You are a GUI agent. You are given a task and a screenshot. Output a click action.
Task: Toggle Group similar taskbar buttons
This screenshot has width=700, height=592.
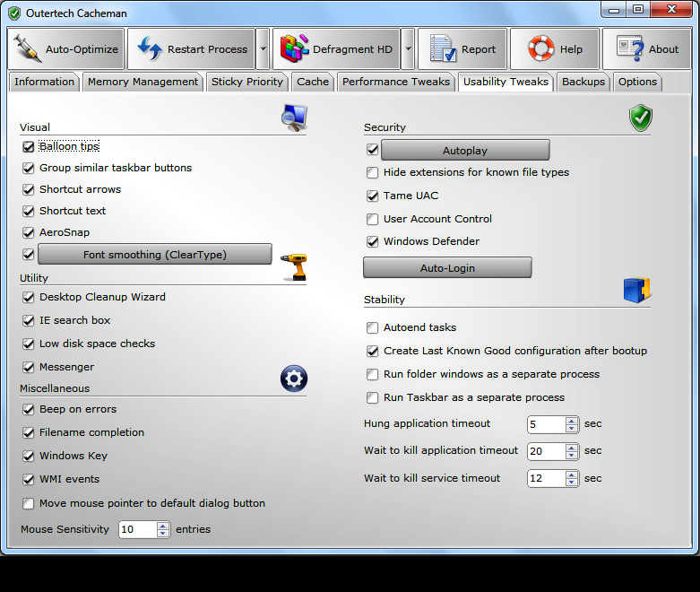28,168
